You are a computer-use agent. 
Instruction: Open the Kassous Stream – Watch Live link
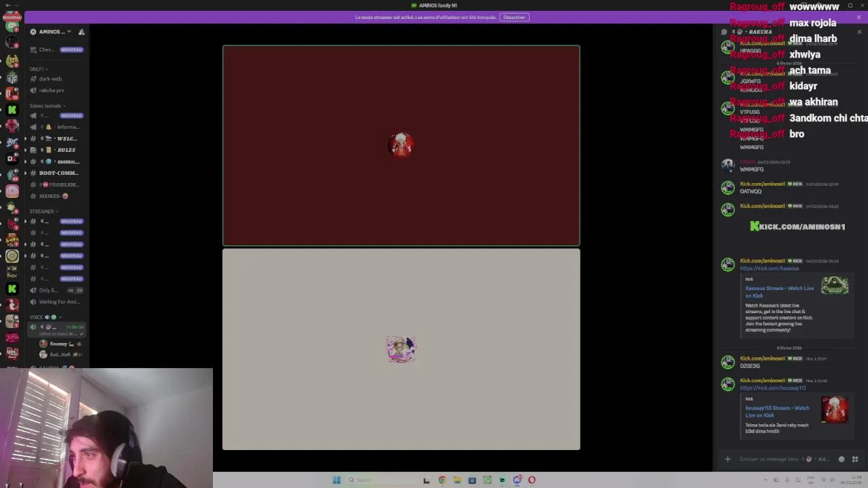coord(779,292)
